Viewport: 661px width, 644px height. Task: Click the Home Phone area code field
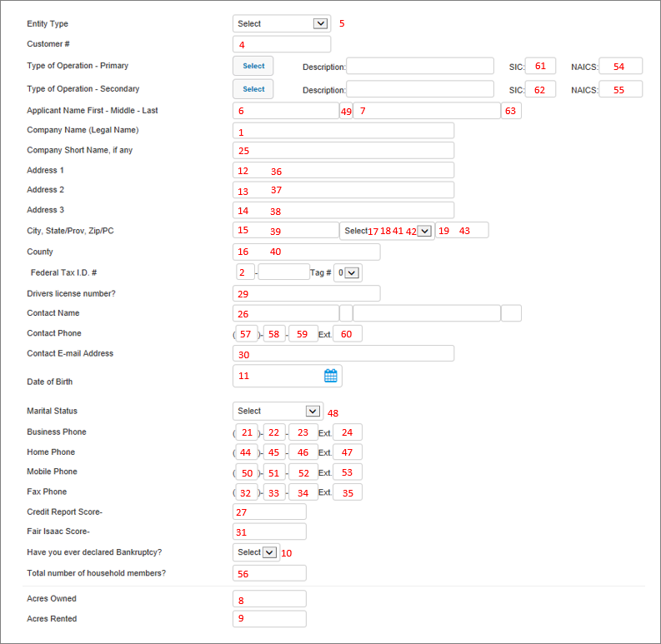[x=247, y=452]
